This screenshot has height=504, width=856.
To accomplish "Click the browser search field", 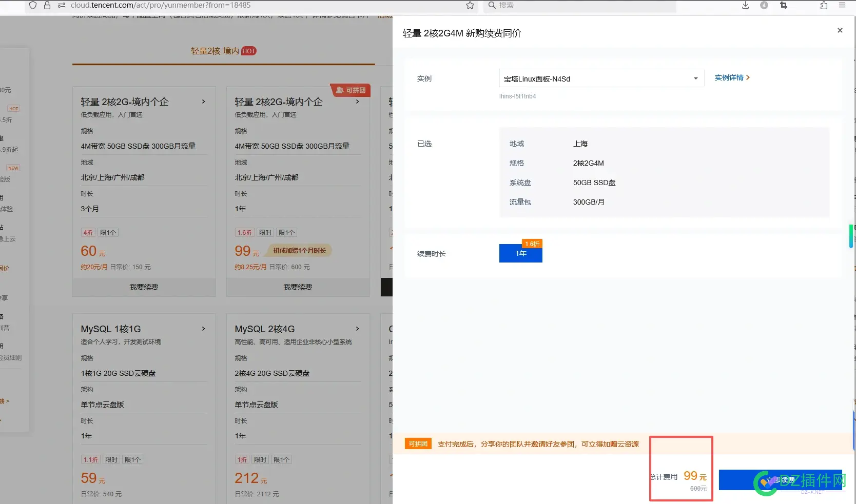I will (580, 6).
